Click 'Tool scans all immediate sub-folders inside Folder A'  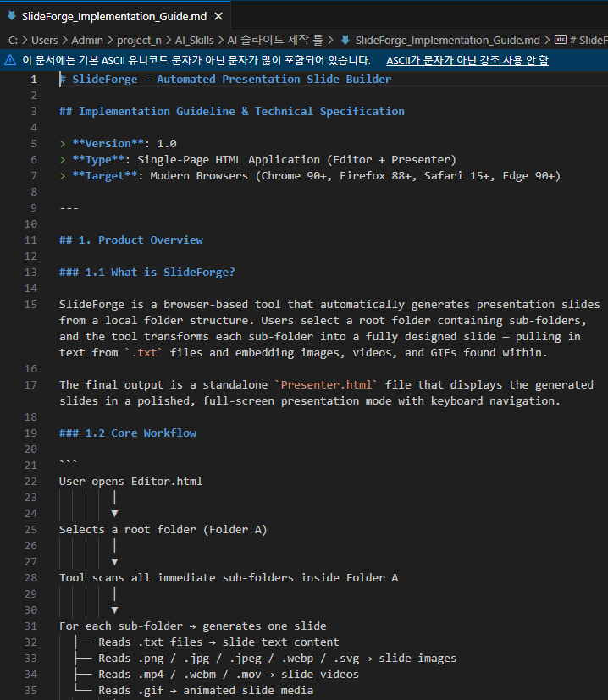pyautogui.click(x=229, y=577)
